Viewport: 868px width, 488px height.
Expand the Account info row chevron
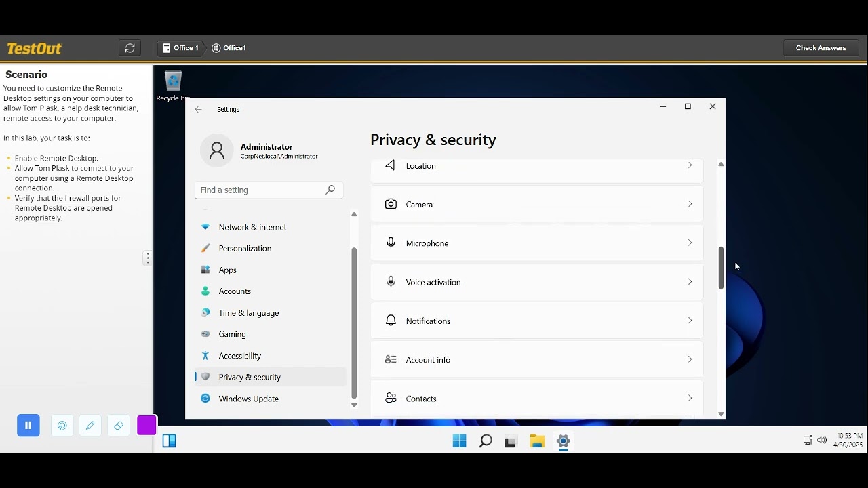[690, 359]
